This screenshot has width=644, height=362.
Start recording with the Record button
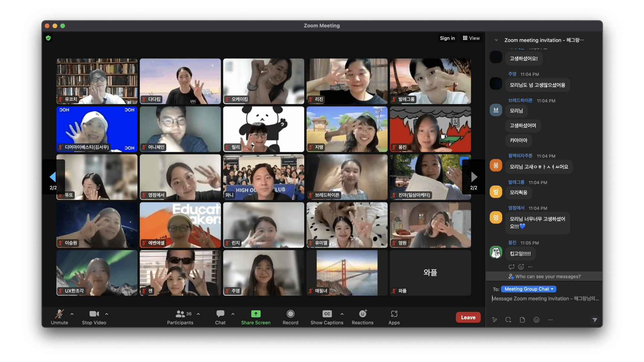tap(290, 314)
